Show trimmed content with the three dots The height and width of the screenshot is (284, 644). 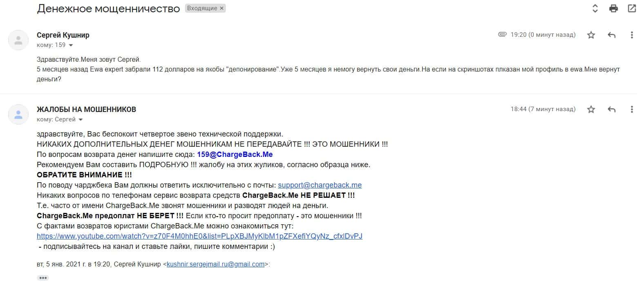pos(42,278)
